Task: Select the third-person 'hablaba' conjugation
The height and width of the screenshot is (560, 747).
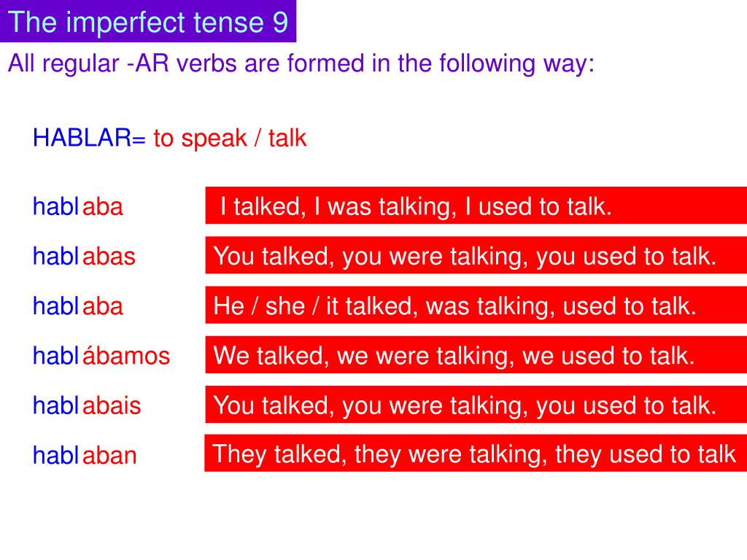Action: [77, 306]
